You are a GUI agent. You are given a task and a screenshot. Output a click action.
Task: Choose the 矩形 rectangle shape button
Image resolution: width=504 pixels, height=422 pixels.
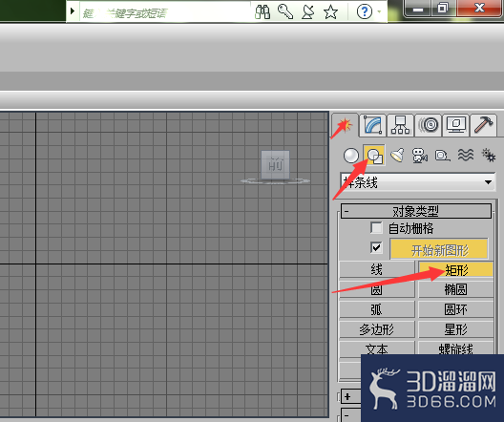point(455,269)
